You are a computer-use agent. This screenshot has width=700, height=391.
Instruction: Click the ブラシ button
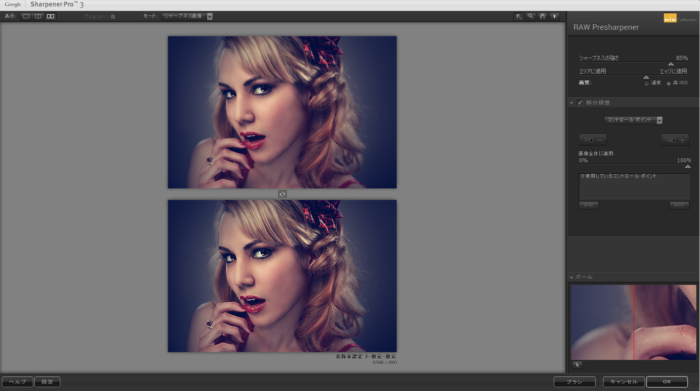(575, 382)
